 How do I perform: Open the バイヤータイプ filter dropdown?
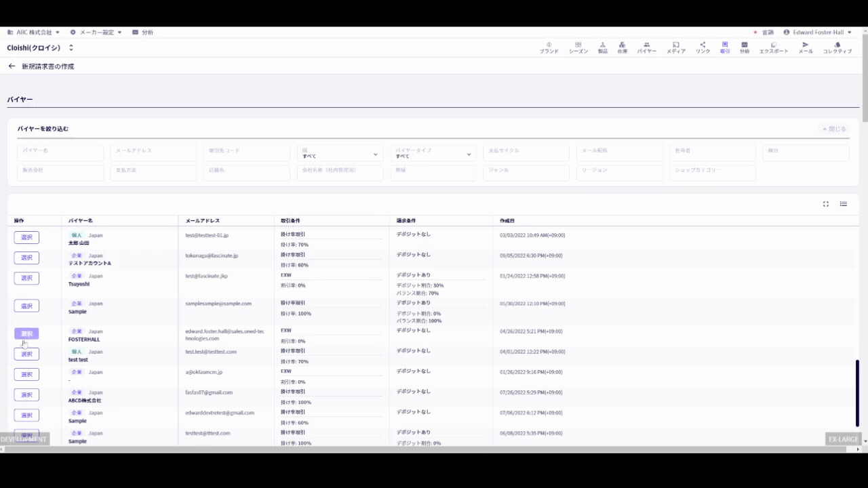433,153
